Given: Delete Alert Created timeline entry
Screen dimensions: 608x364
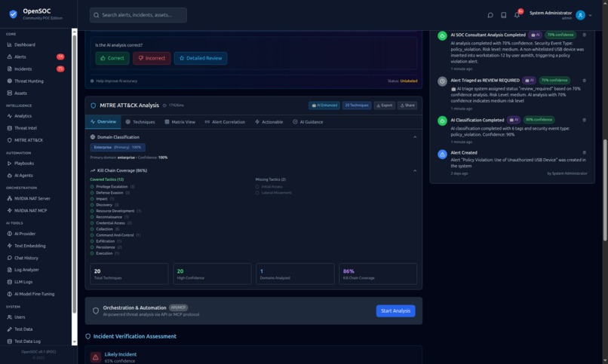Looking at the screenshot, I should (585, 152).
